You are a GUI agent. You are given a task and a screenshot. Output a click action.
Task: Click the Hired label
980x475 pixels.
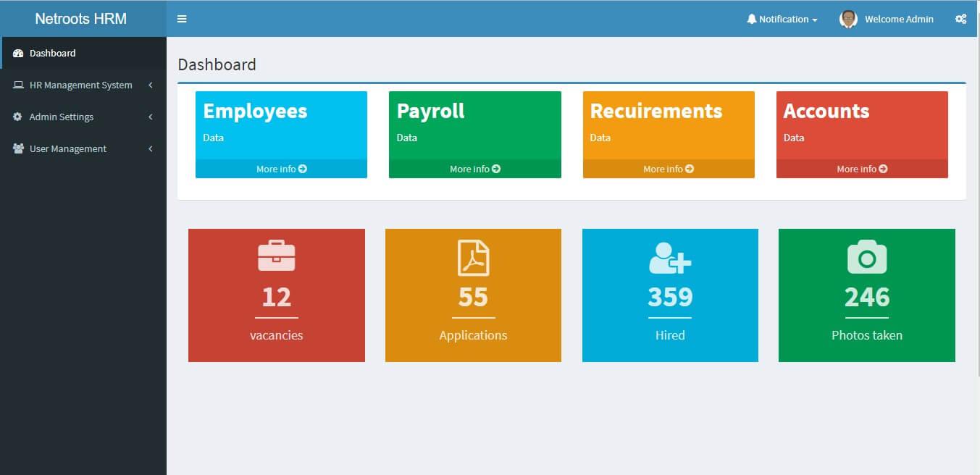(x=670, y=335)
